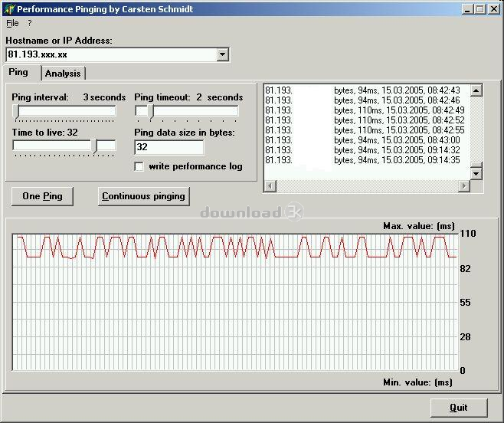Click into the hostname field showing 81.193.xxx.xx
The image size is (504, 423).
coord(112,54)
